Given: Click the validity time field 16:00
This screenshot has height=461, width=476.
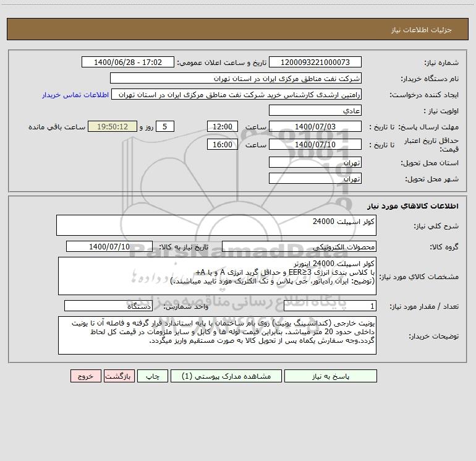Looking at the screenshot, I should pyautogui.click(x=222, y=144).
